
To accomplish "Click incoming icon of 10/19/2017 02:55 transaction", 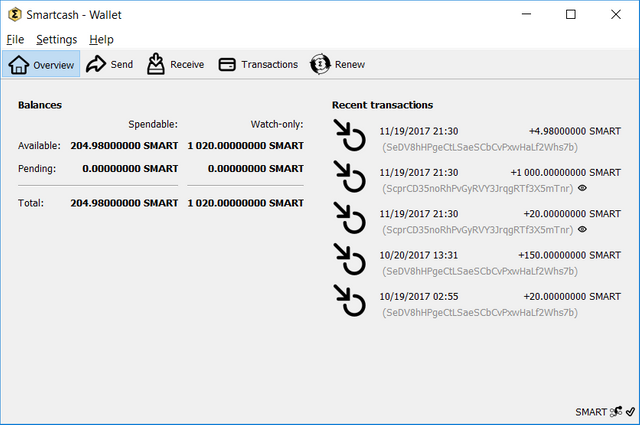I will (349, 300).
